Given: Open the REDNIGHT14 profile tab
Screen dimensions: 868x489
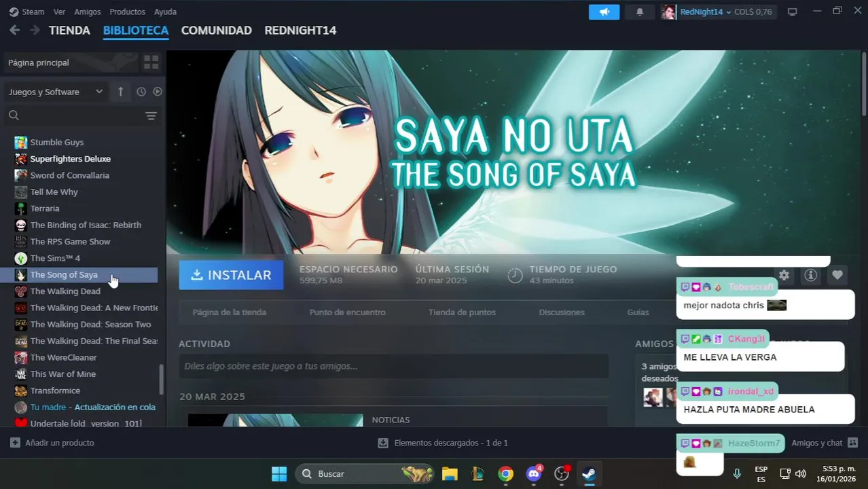Looking at the screenshot, I should [300, 30].
